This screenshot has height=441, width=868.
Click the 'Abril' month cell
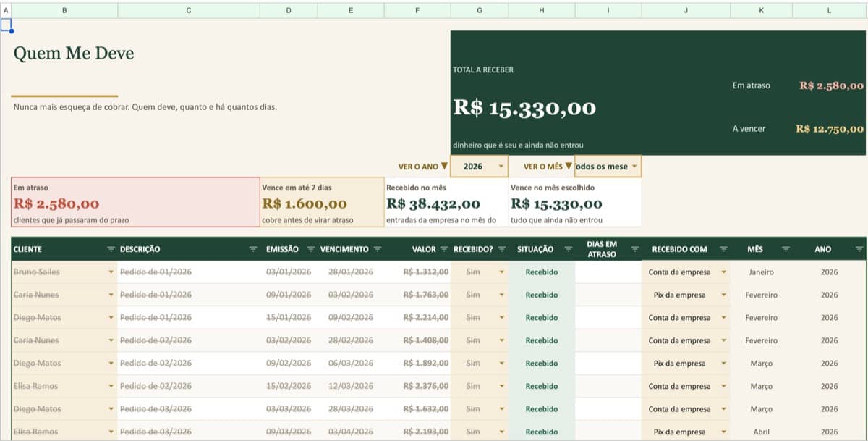pyautogui.click(x=762, y=432)
